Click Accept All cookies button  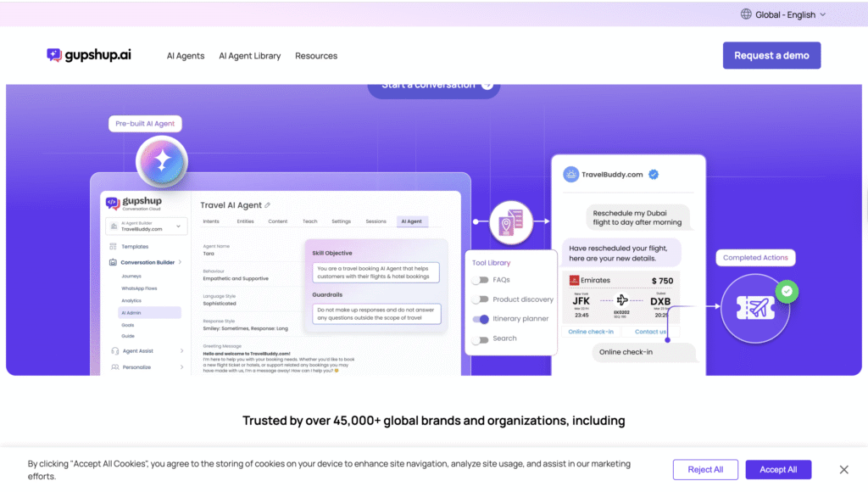click(778, 469)
